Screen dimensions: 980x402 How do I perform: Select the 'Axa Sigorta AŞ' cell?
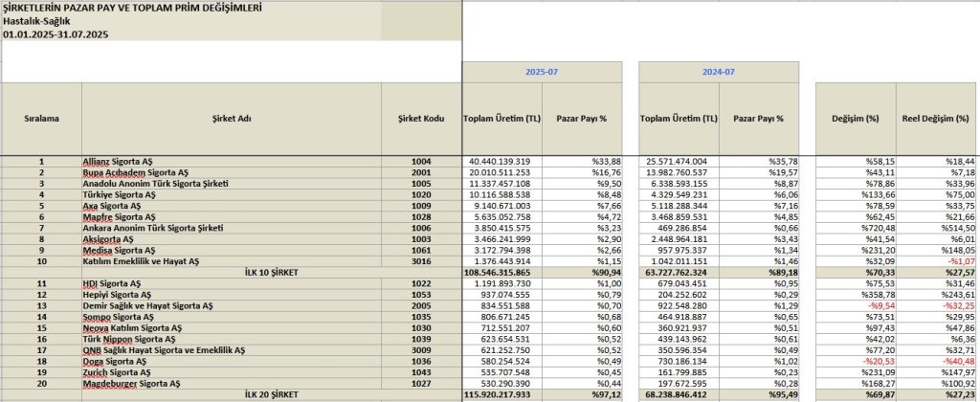(x=232, y=205)
